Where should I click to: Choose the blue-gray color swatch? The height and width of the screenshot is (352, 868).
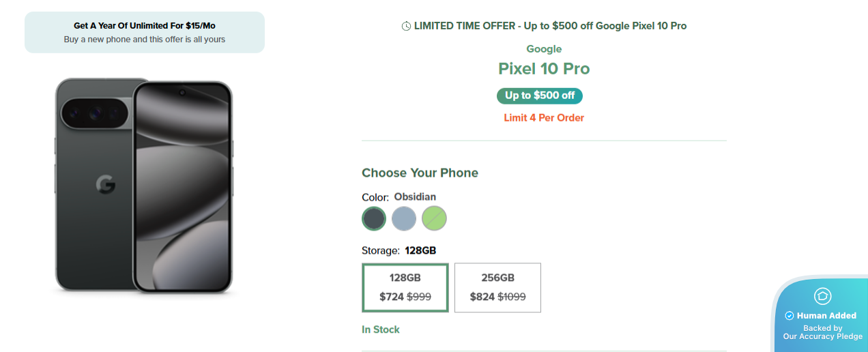click(x=404, y=218)
